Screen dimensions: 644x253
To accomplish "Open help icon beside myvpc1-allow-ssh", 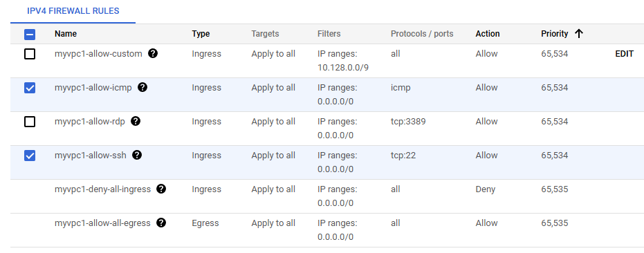I will (x=137, y=155).
